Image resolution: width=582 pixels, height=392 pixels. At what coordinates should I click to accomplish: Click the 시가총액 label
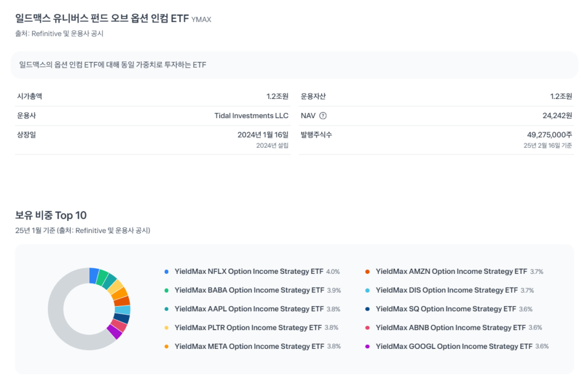pyautogui.click(x=30, y=97)
